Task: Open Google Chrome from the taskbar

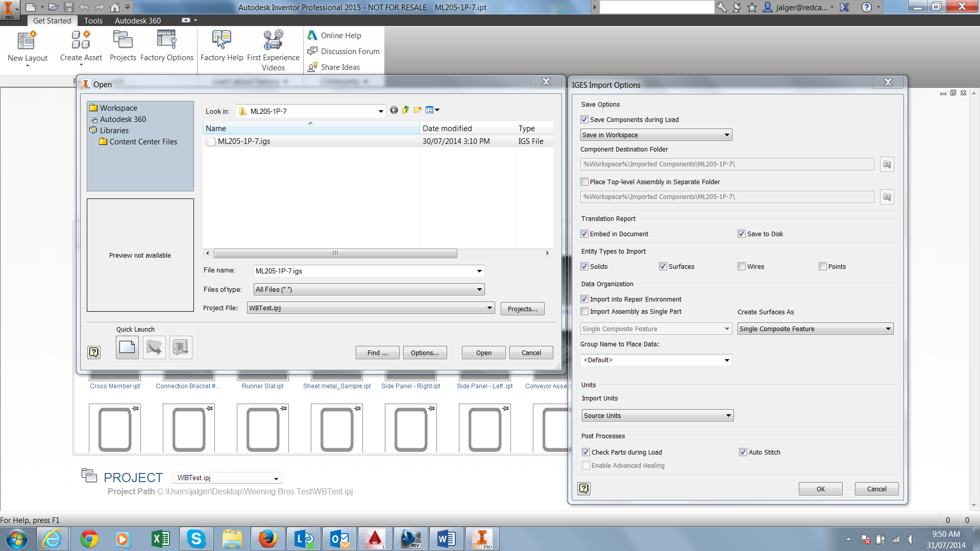Action: pyautogui.click(x=89, y=539)
